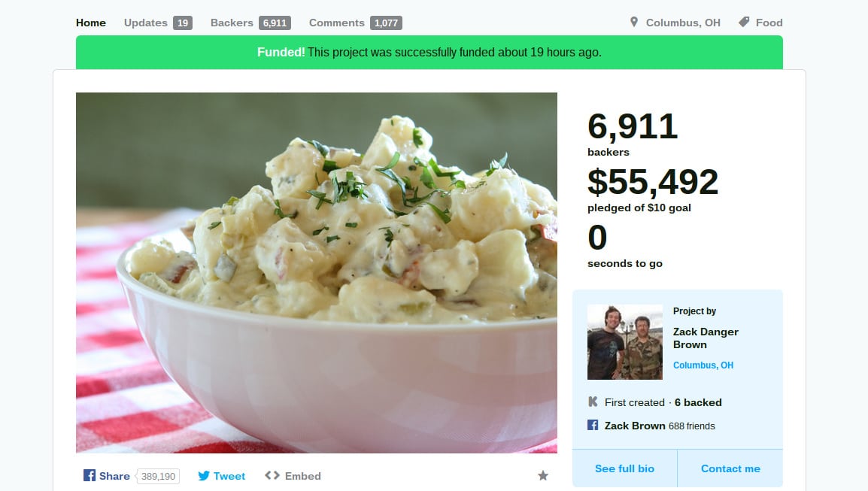Click the Embed code brackets icon
Screen dimensions: 868x491
272,475
